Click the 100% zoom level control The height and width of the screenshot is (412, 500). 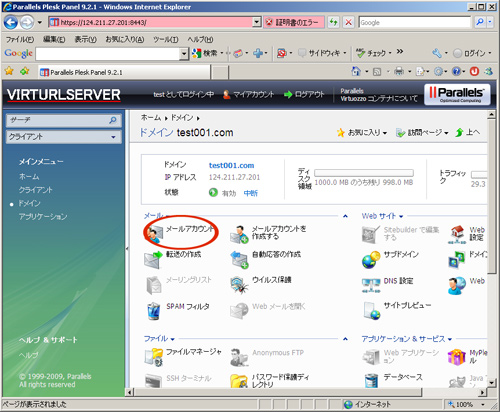[467, 404]
